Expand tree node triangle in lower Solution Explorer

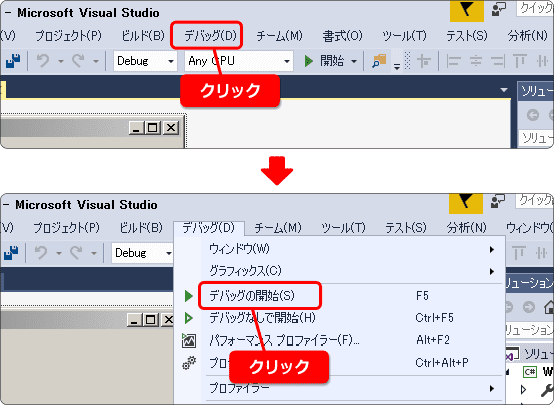point(524,389)
